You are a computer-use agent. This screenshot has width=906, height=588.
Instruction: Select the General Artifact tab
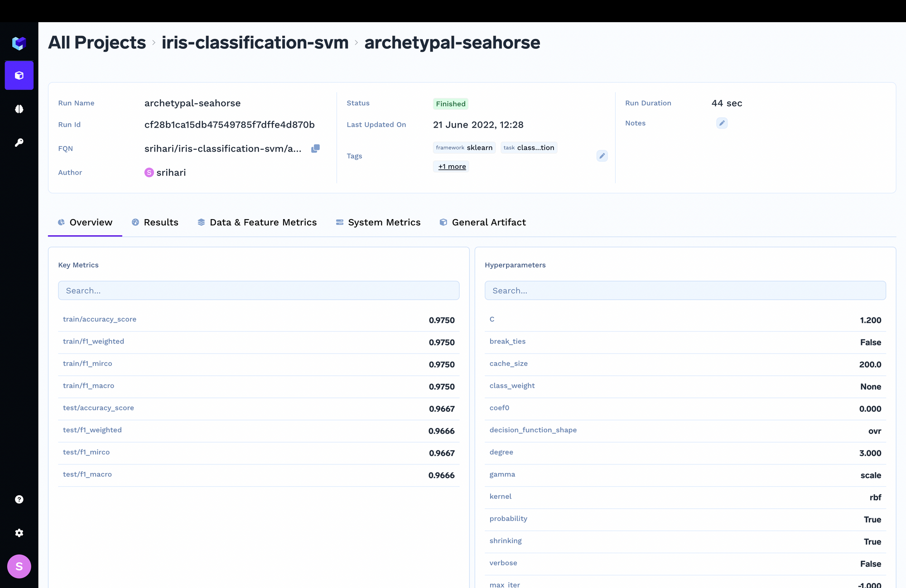tap(482, 222)
